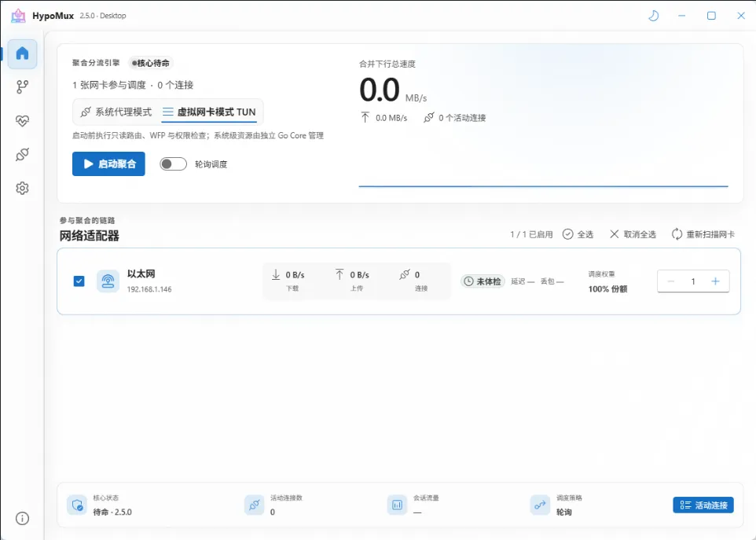Click the 会话流量 chart icon

398,505
